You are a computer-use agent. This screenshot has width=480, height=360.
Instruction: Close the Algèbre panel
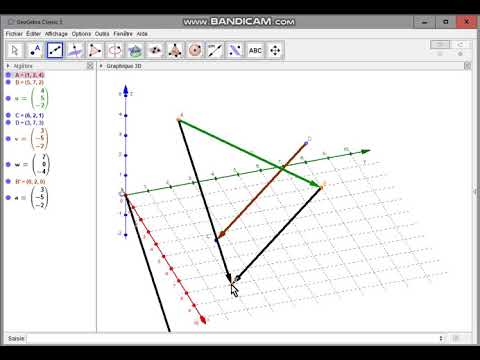coord(90,66)
